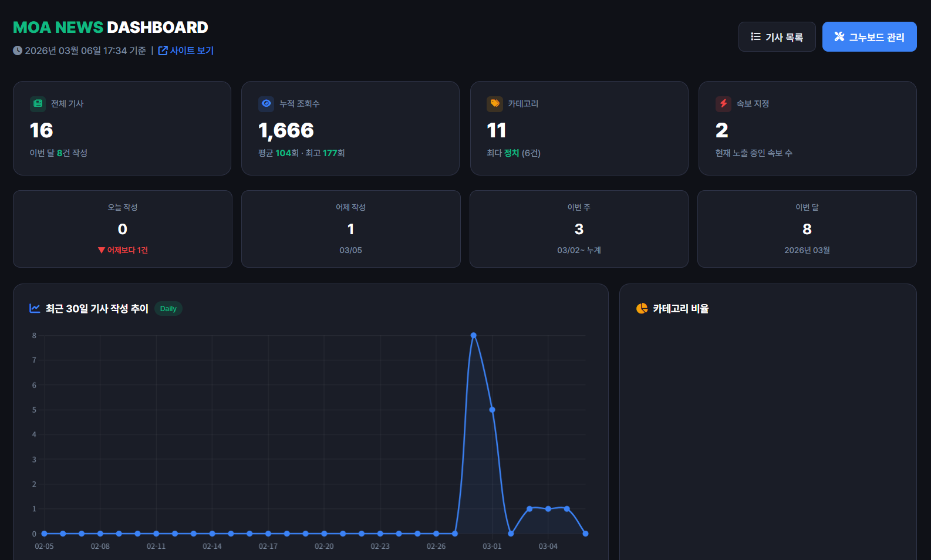The image size is (931, 560).
Task: Click the external link icon before 사이트 보기
Action: tap(163, 51)
